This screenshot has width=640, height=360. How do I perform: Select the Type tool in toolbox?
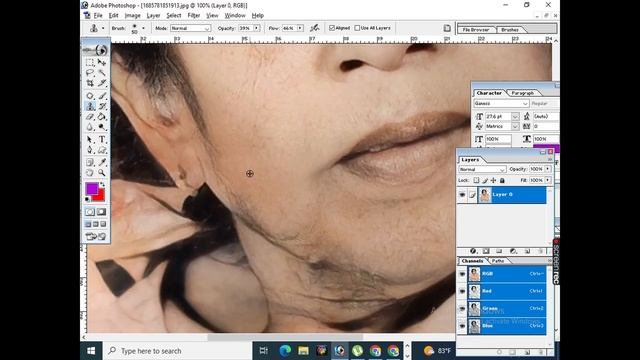click(x=102, y=140)
